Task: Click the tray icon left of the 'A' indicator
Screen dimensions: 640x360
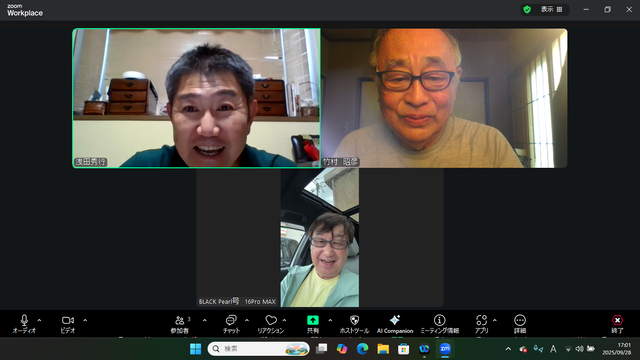Action: pos(538,349)
